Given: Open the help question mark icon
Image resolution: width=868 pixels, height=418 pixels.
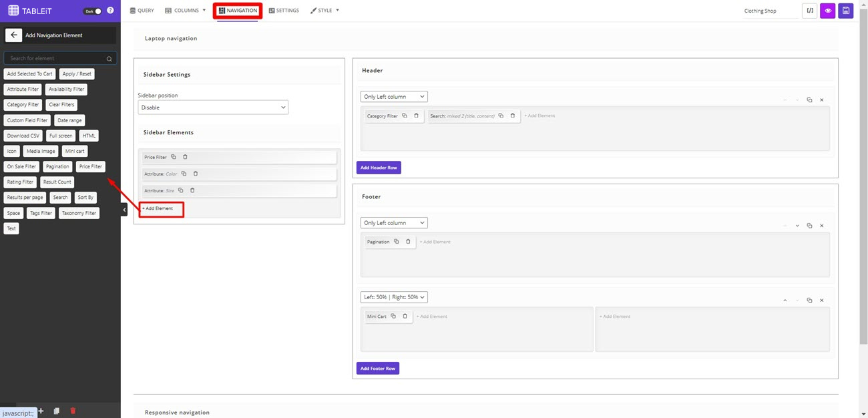Looking at the screenshot, I should coord(110,11).
